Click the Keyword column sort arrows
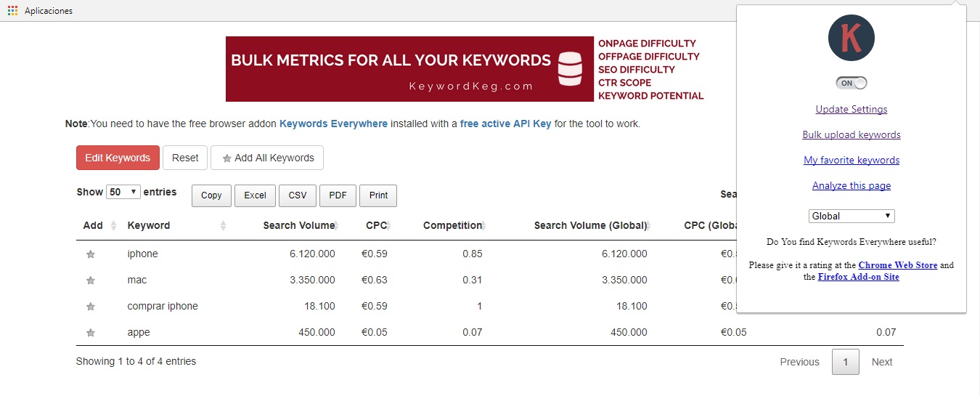The image size is (980, 396). 223,226
